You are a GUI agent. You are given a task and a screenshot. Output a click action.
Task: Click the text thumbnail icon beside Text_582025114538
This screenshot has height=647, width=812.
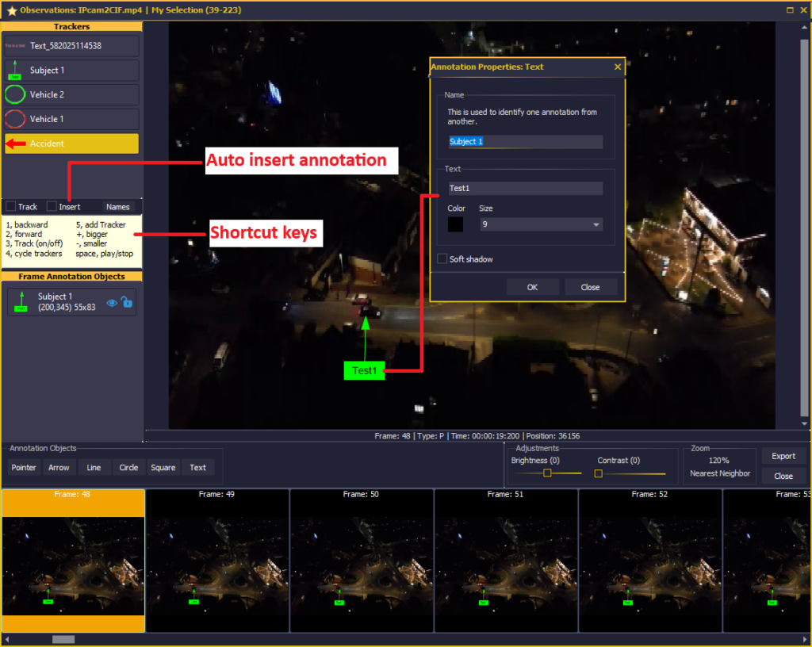pos(15,45)
